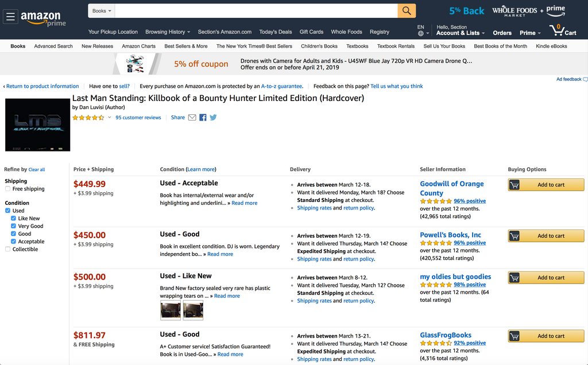Open Today's Deals
The height and width of the screenshot is (365, 588).
tap(275, 32)
